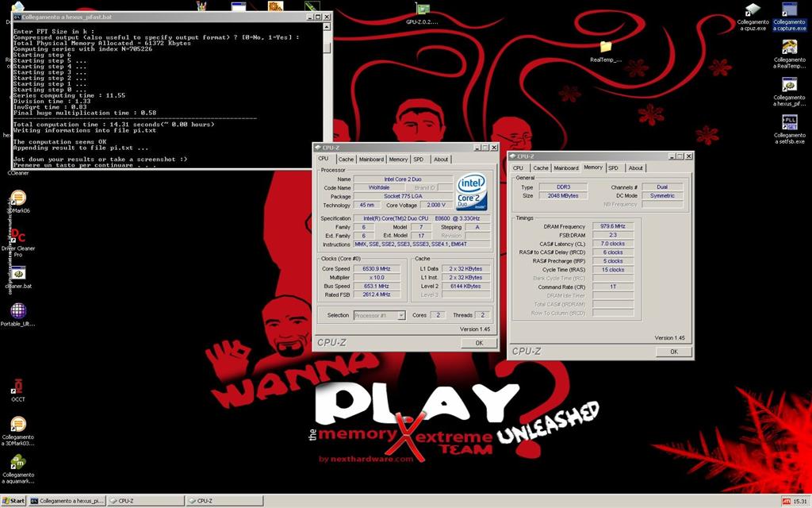Click the command prompt scrollbar up arrow
Viewport: 812px width, 508px height.
327,27
